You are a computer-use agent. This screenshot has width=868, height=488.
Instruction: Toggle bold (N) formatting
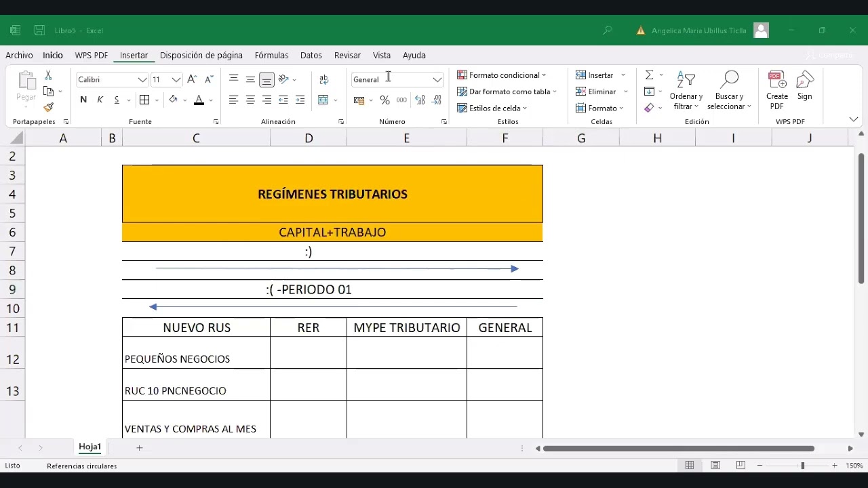pos(83,100)
